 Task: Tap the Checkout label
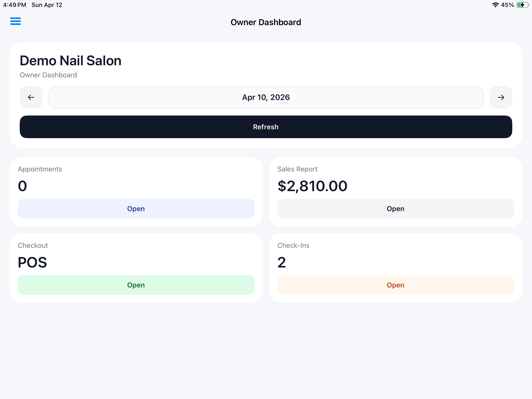click(x=33, y=245)
